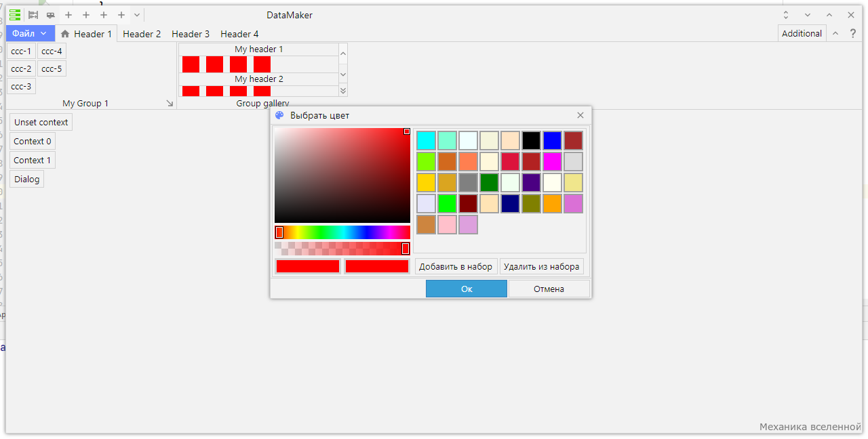The height and width of the screenshot is (439, 868).
Task: Open the Файл menu
Action: pyautogui.click(x=31, y=33)
